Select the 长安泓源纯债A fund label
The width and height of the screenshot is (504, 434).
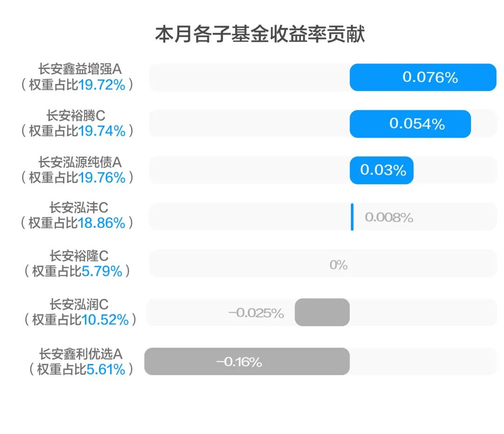click(x=80, y=162)
